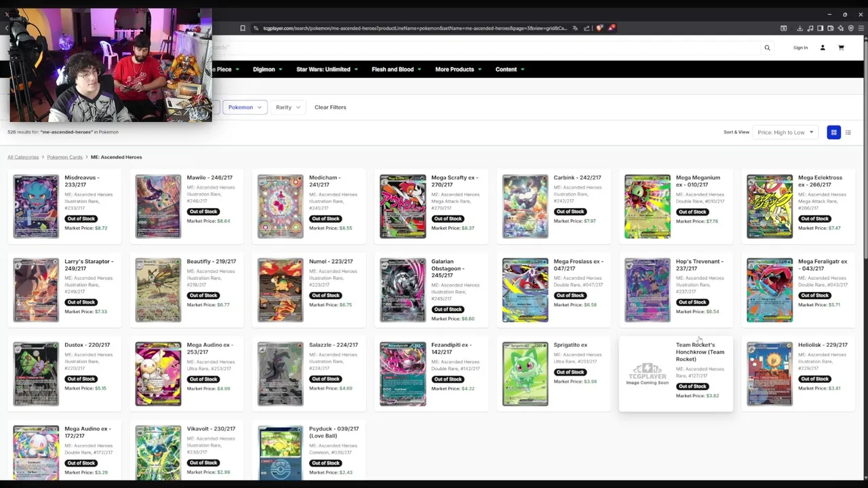Image resolution: width=868 pixels, height=488 pixels.
Task: Click the music note toolbar icon
Action: [810, 28]
